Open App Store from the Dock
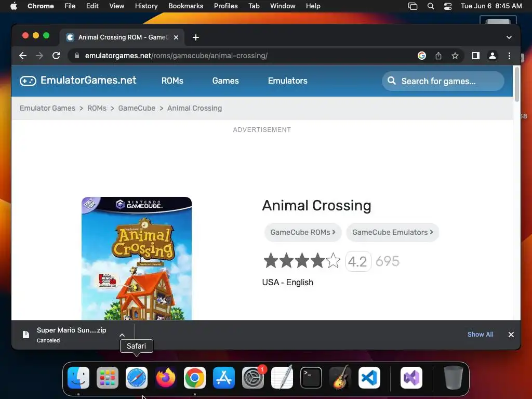Image resolution: width=532 pixels, height=399 pixels. point(224,378)
